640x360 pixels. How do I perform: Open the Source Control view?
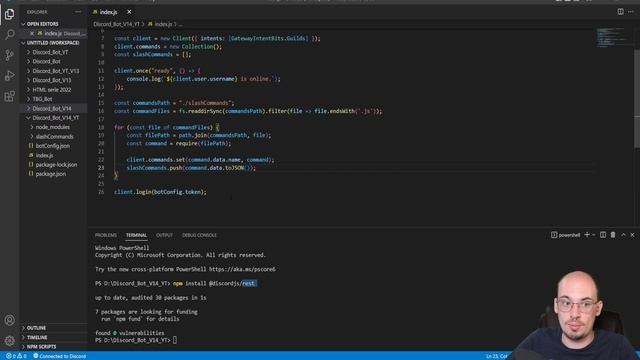tap(9, 55)
